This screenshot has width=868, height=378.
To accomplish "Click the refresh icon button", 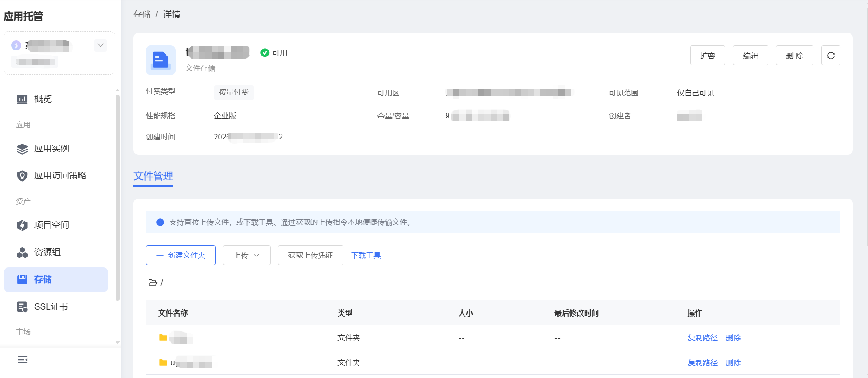I will 830,56.
